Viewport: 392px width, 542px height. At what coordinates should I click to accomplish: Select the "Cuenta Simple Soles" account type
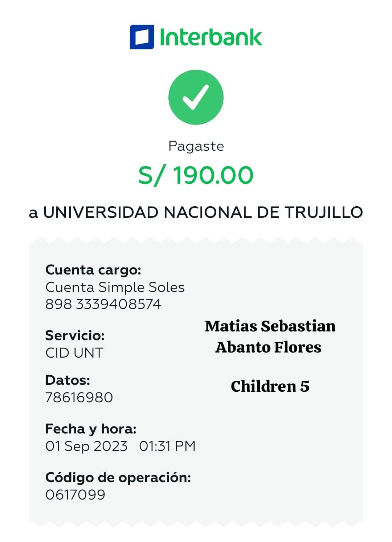point(115,287)
